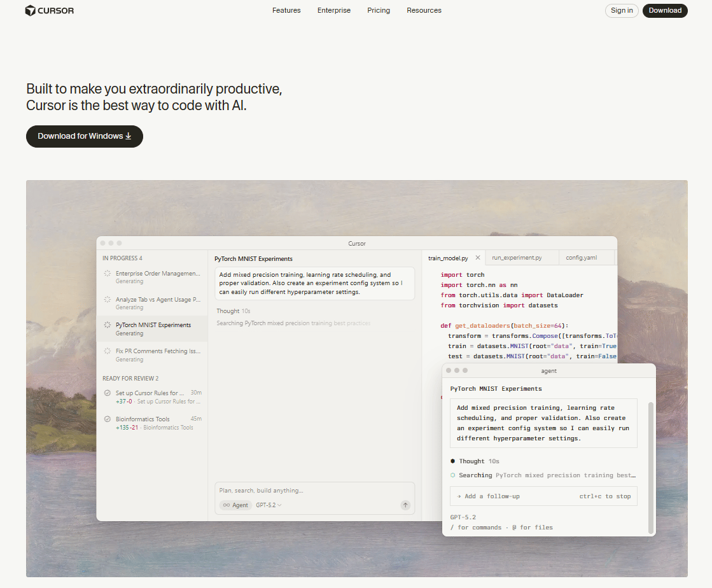This screenshot has width=712, height=588.
Task: Click the send arrow in the prompt box
Action: [x=405, y=505]
